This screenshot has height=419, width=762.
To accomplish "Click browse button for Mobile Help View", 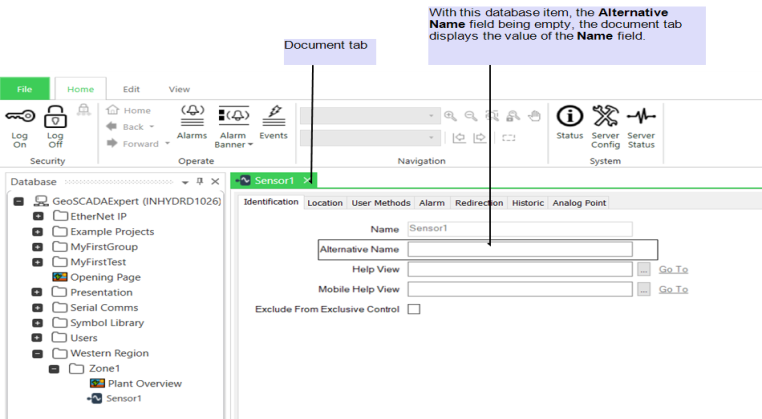I will 644,289.
